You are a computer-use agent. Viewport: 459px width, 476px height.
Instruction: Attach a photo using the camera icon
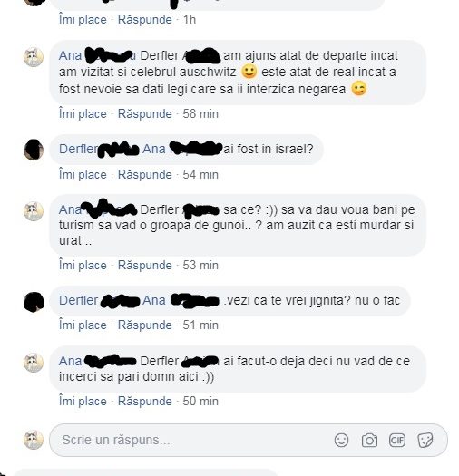tap(369, 440)
